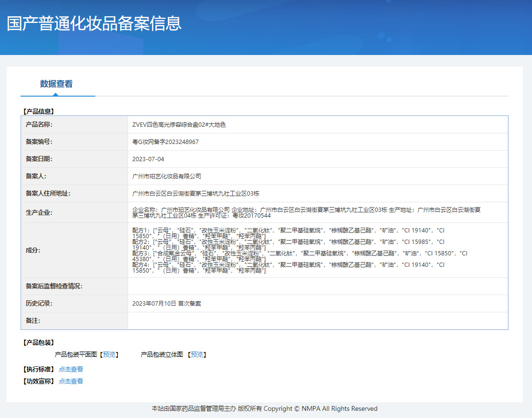Click the empty 备注 value cell
This screenshot has height=418, width=532.
(x=317, y=321)
